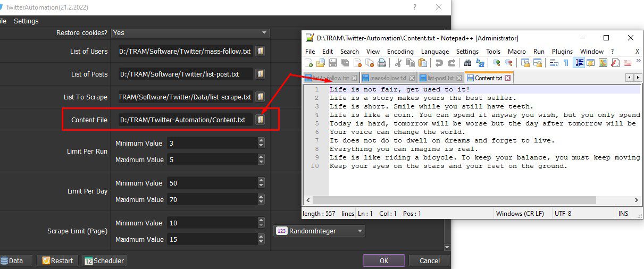Increase Limit Per Run minimum value
Viewport: 644px width, 269px height.
tap(261, 140)
